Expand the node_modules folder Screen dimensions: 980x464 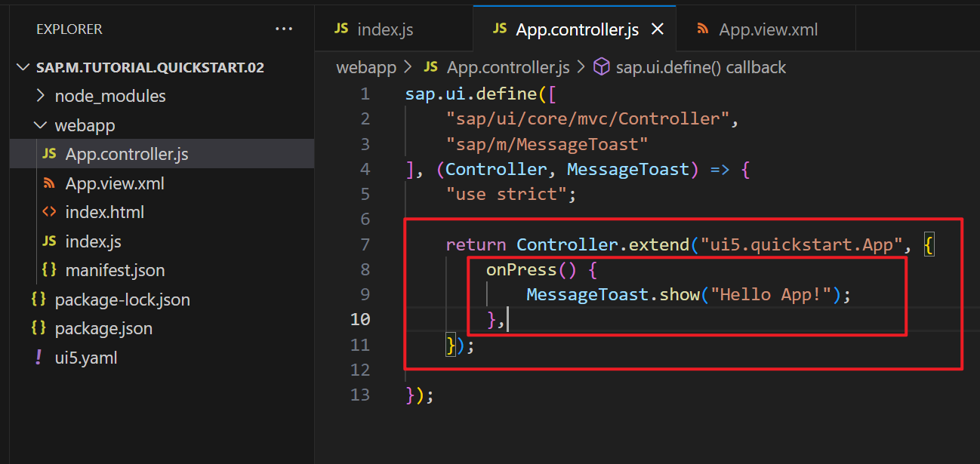coord(41,96)
